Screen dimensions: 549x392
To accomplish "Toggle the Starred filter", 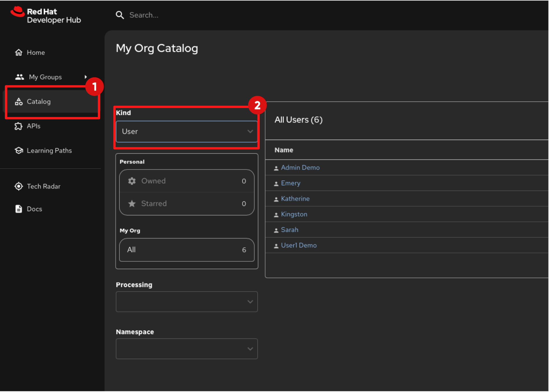I will 187,204.
